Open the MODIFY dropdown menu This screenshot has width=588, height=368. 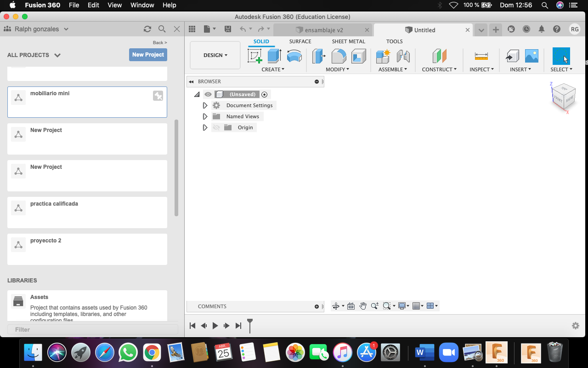pos(338,69)
